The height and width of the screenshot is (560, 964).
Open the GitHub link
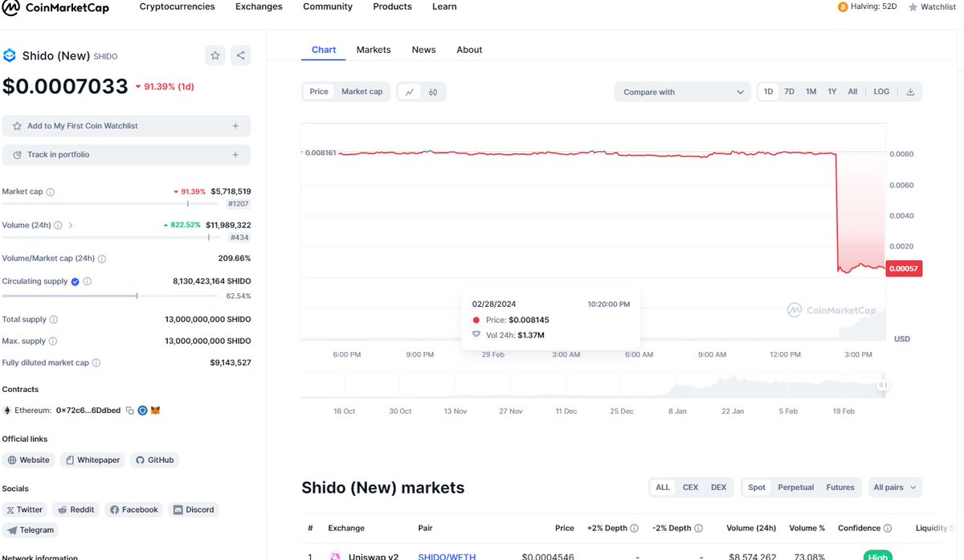point(154,460)
